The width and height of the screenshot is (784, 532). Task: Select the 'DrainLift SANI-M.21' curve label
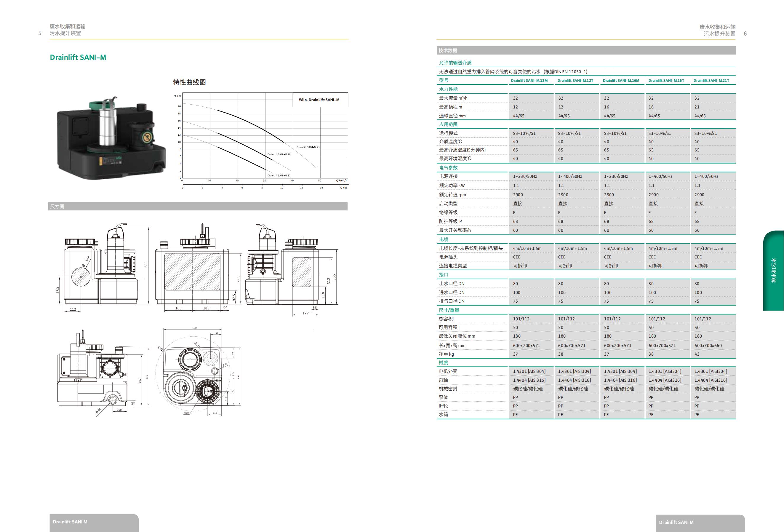pyautogui.click(x=308, y=147)
